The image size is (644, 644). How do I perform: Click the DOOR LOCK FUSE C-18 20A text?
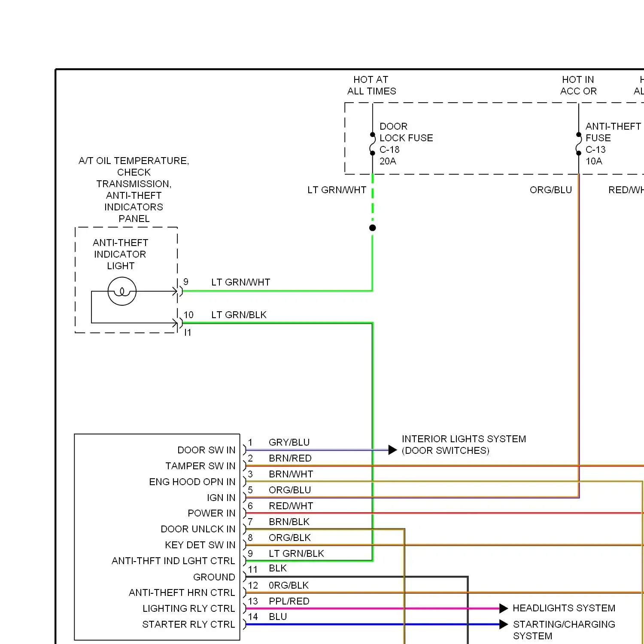406,144
